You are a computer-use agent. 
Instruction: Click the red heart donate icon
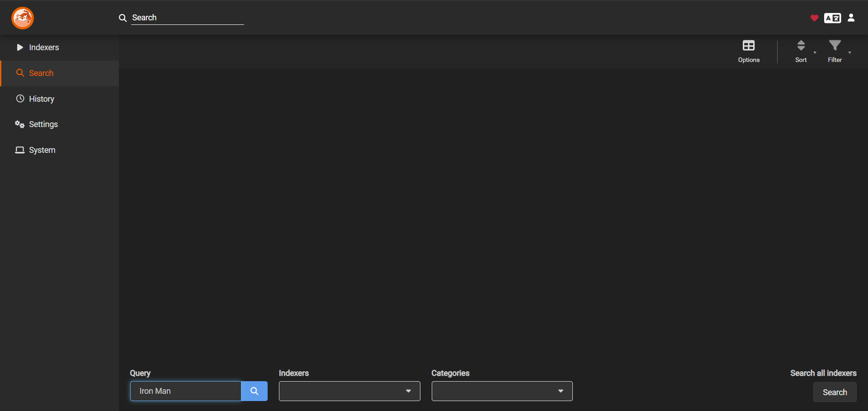pos(814,18)
